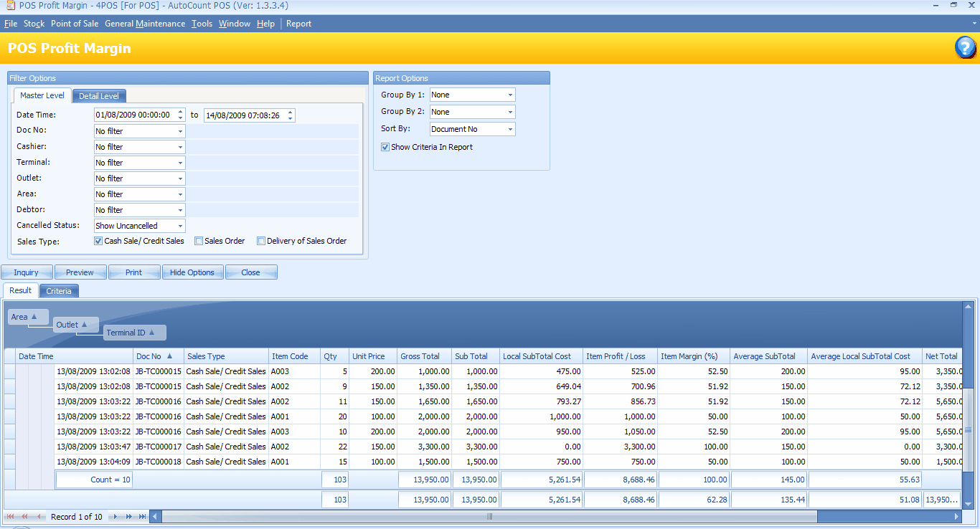
Task: Click the Local SubTotal Cost column header
Action: click(x=542, y=356)
